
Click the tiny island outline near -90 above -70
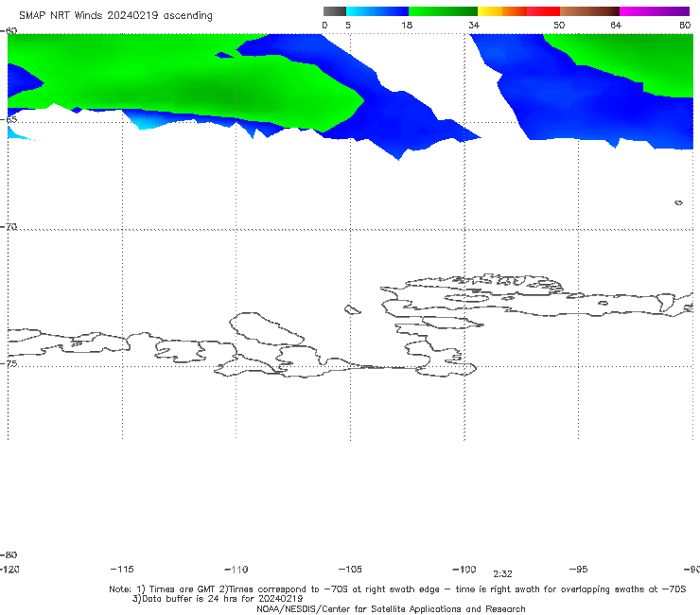678,202
